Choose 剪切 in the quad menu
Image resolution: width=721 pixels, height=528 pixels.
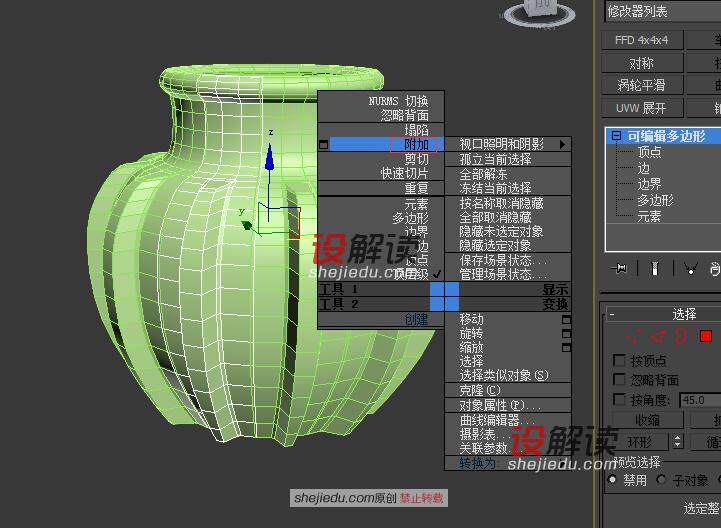pos(417,159)
